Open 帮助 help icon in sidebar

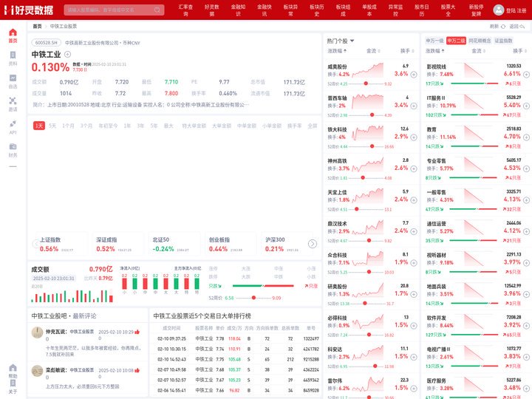[13, 368]
